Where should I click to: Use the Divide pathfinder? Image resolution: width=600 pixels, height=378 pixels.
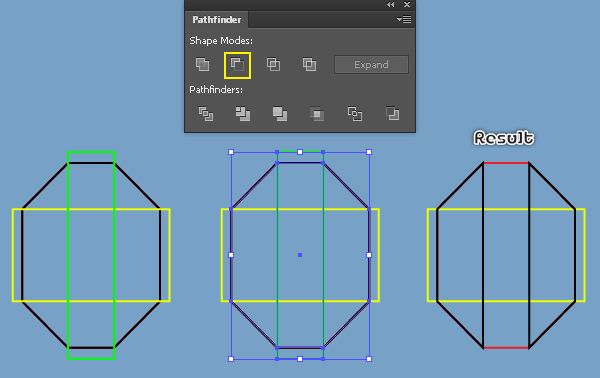pos(206,114)
